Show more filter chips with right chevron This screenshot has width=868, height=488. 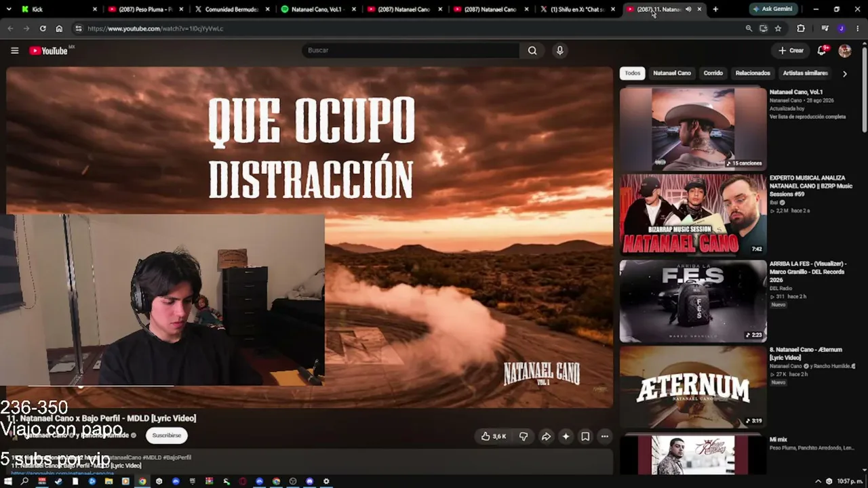[844, 73]
